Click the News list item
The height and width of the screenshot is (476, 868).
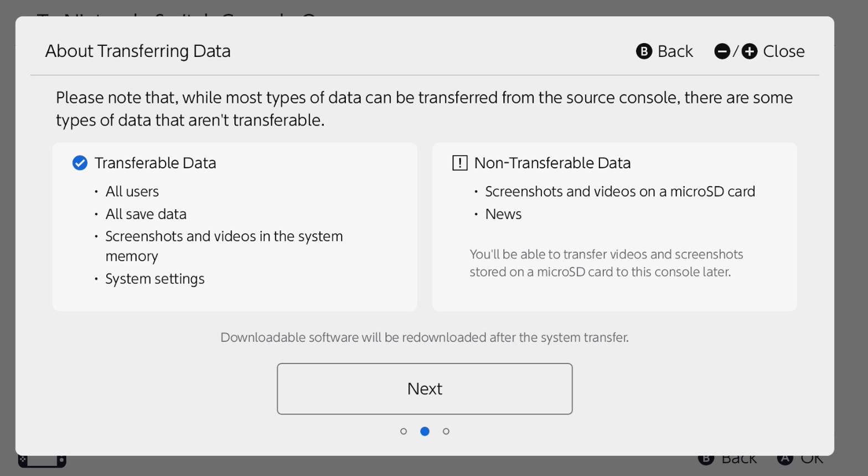point(503,214)
